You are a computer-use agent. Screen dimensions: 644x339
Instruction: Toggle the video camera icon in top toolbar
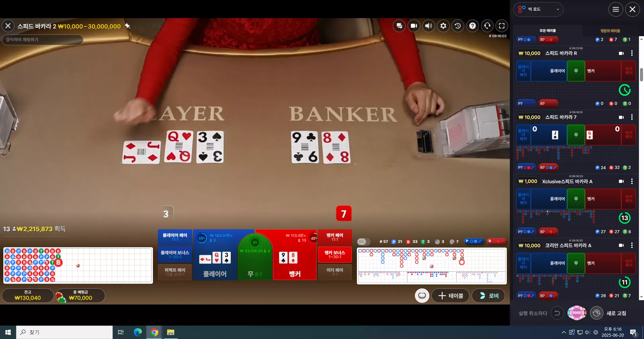(414, 26)
